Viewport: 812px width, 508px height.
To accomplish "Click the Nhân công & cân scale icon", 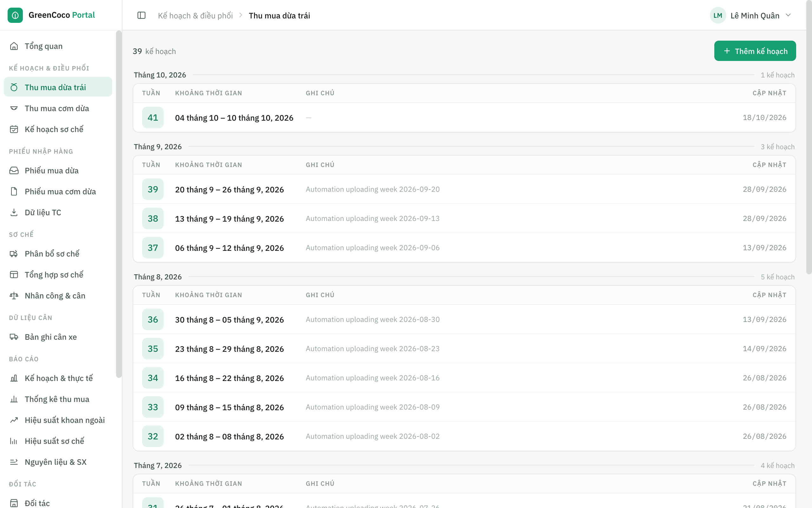I will 14,296.
